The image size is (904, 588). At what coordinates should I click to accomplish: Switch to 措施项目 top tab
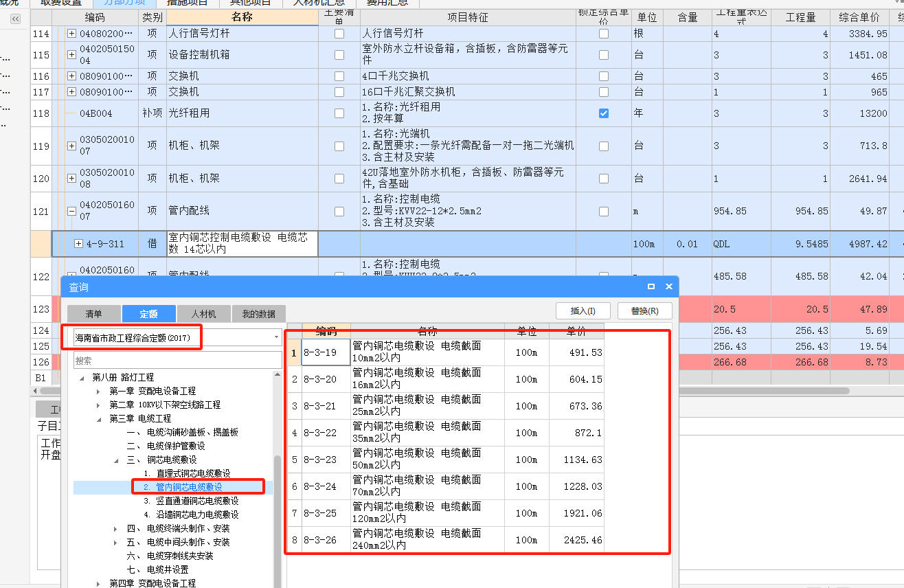pos(188,3)
